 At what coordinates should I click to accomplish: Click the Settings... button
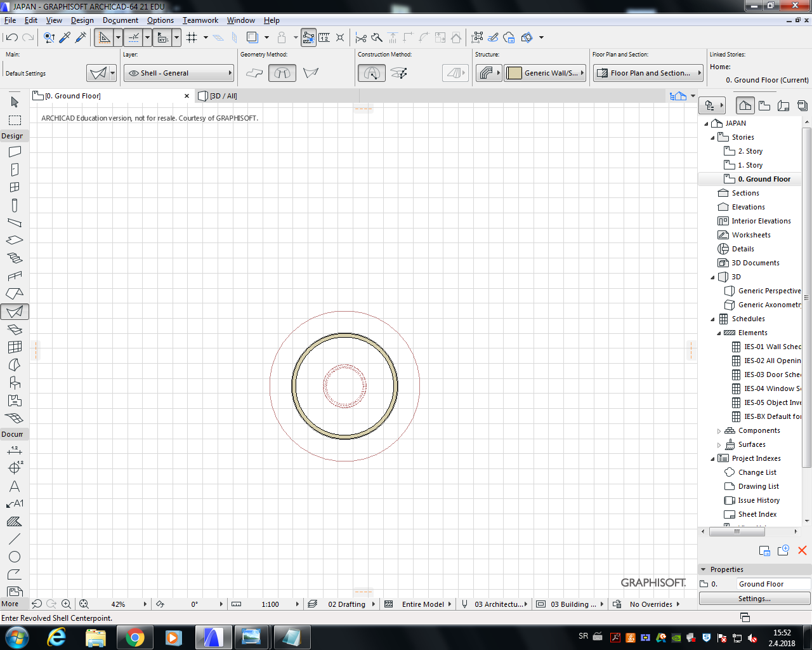pyautogui.click(x=754, y=599)
